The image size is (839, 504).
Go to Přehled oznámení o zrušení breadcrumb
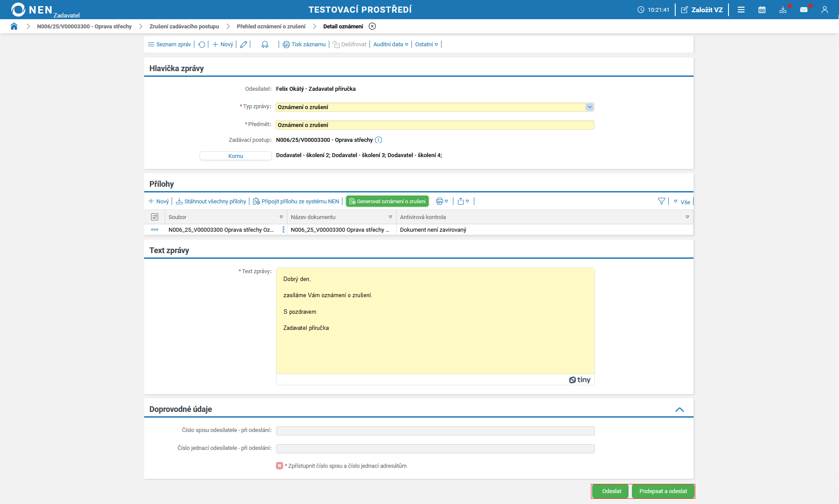pyautogui.click(x=271, y=26)
